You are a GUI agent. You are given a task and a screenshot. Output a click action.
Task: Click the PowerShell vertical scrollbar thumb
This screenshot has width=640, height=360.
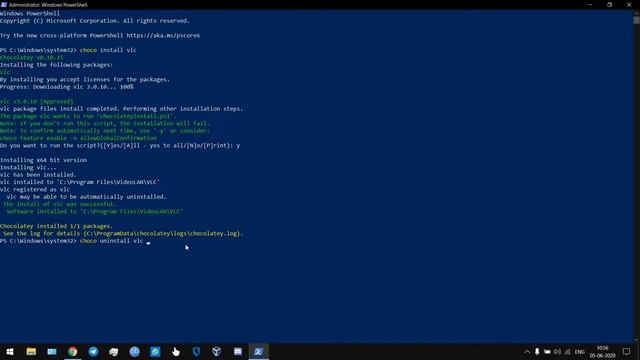(x=636, y=20)
